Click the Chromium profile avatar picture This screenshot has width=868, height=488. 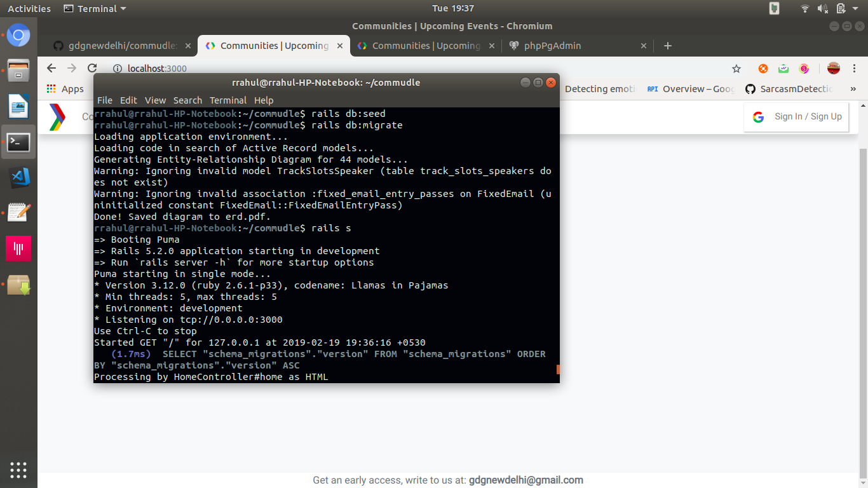click(833, 68)
